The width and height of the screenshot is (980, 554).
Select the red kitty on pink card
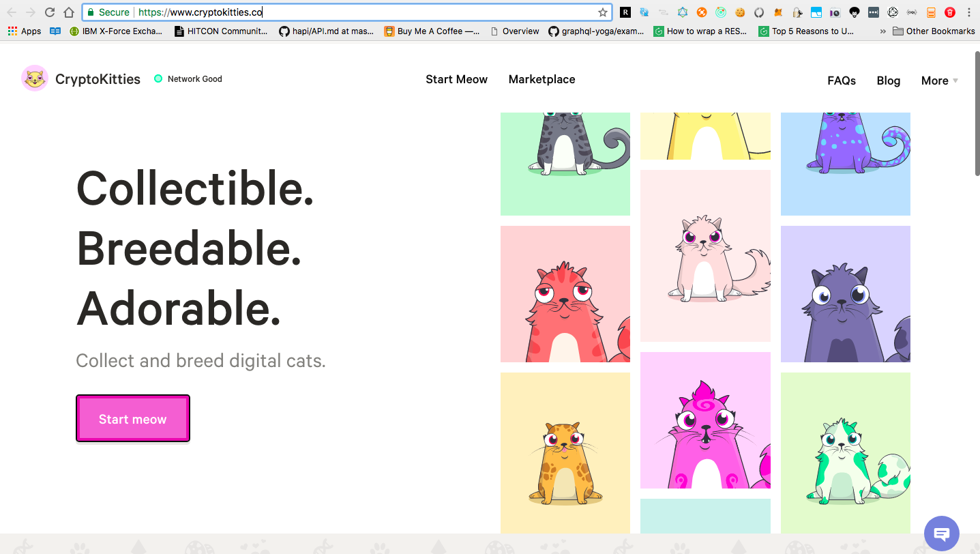(x=565, y=294)
